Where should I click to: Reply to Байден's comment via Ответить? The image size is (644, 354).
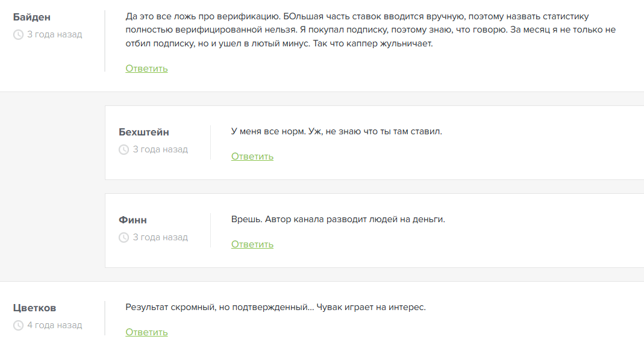(x=146, y=69)
